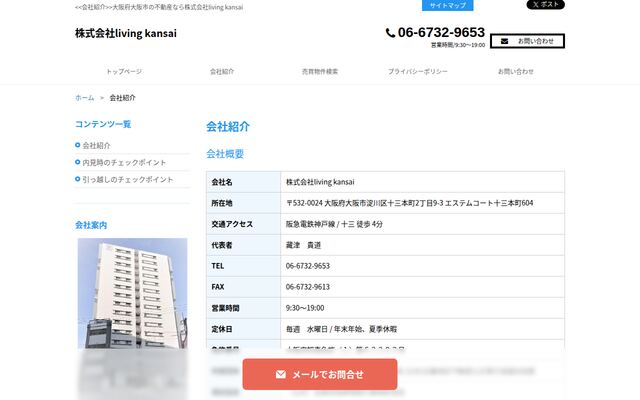Click the 会社名 table label
The width and height of the screenshot is (640, 400).
tap(222, 182)
